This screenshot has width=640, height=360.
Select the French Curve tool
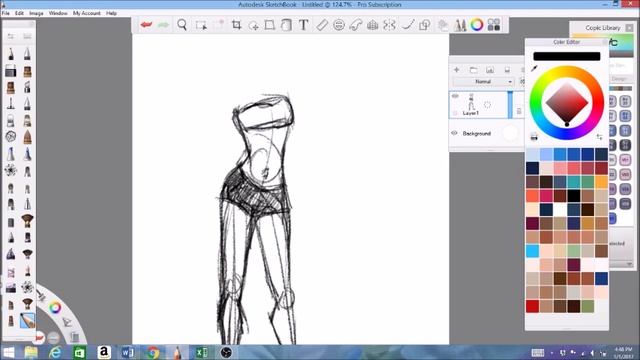point(356,25)
